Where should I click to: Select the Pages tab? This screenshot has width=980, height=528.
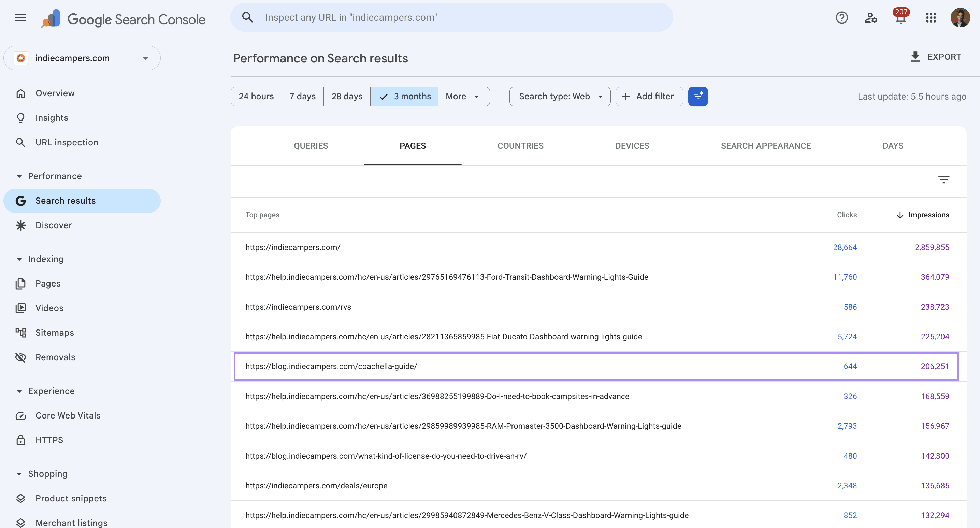pyautogui.click(x=413, y=146)
